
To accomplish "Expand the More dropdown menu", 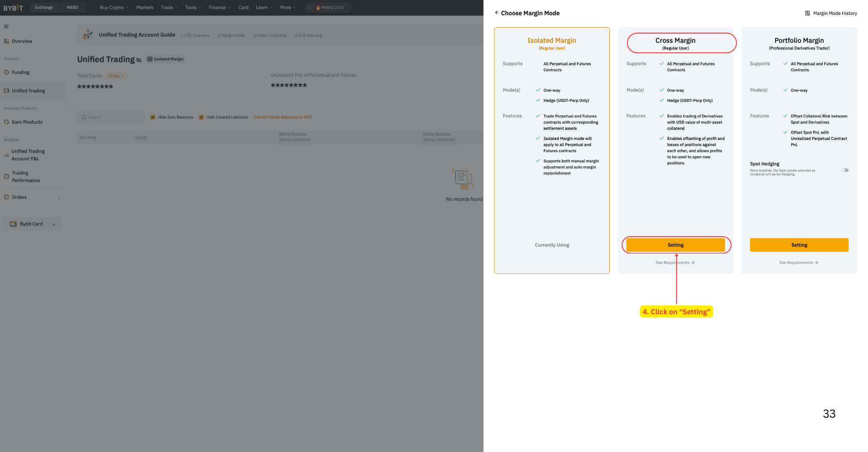I will 288,8.
